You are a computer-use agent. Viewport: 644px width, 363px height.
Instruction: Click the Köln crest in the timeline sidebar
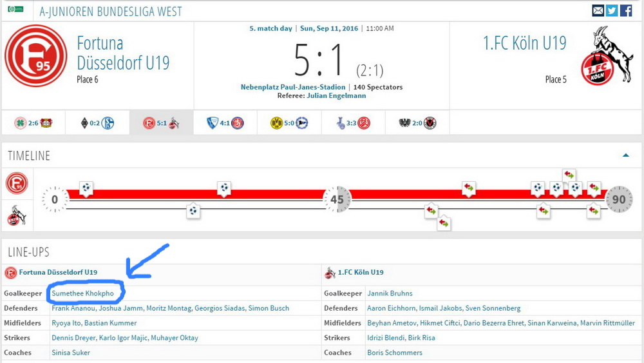[x=17, y=216]
